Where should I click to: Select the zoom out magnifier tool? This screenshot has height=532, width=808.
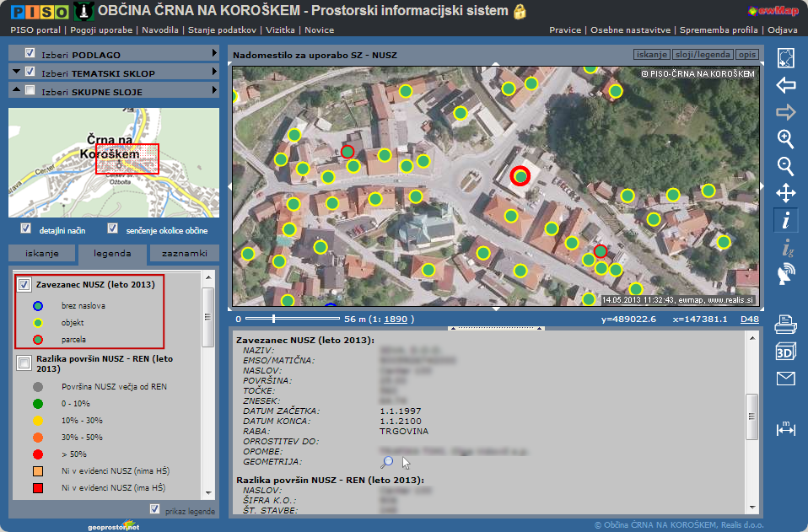coord(785,166)
